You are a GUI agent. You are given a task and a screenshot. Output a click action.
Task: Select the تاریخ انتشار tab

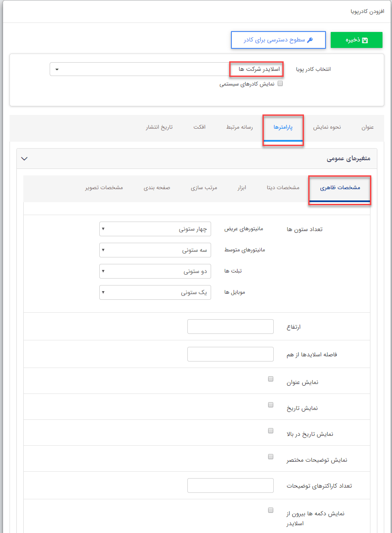[160, 127]
